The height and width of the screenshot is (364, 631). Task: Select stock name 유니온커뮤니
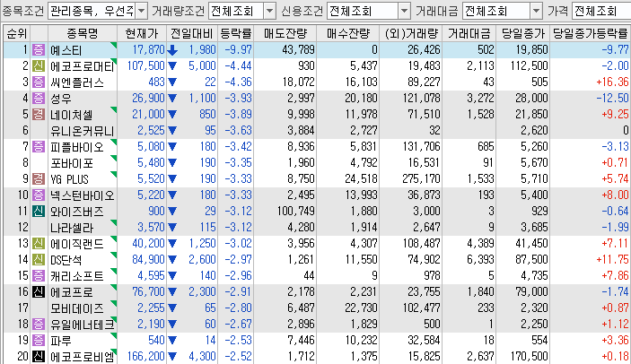82,131
